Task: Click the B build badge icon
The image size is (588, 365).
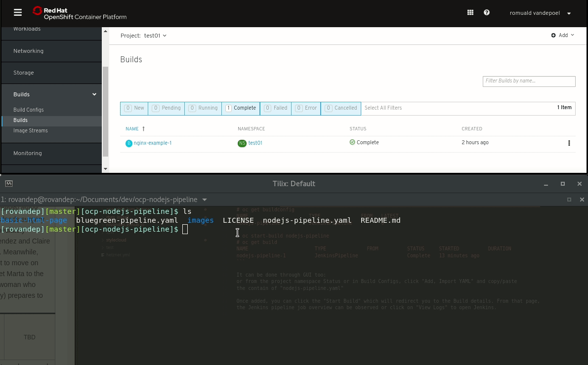Action: [x=128, y=143]
